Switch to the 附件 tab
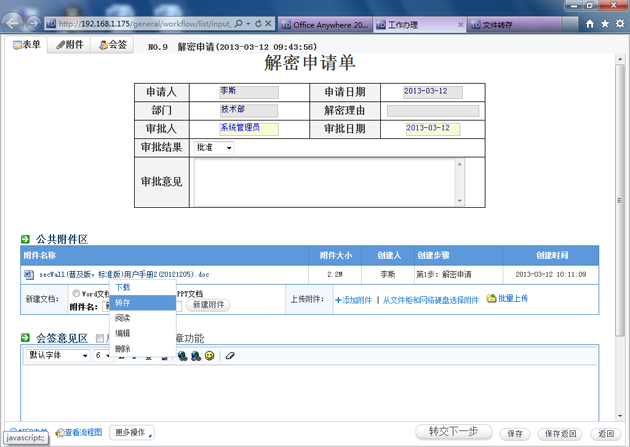Viewport: 630px width, 447px height. 70,45
